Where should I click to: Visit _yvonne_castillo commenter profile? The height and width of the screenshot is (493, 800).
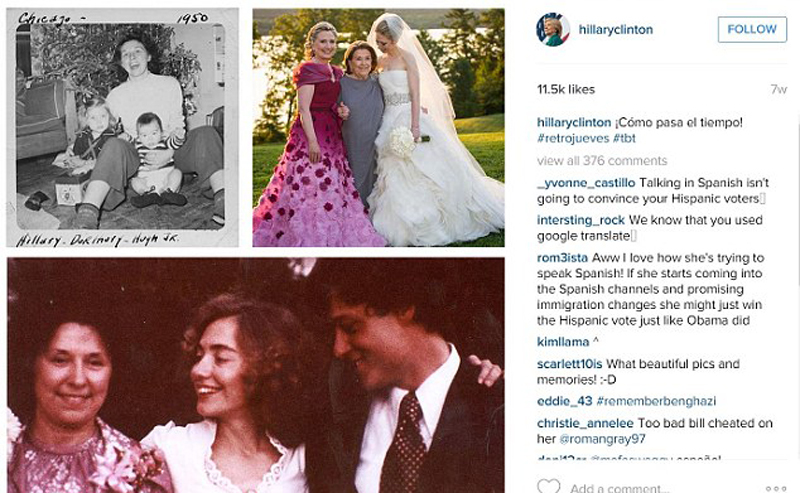pyautogui.click(x=586, y=183)
